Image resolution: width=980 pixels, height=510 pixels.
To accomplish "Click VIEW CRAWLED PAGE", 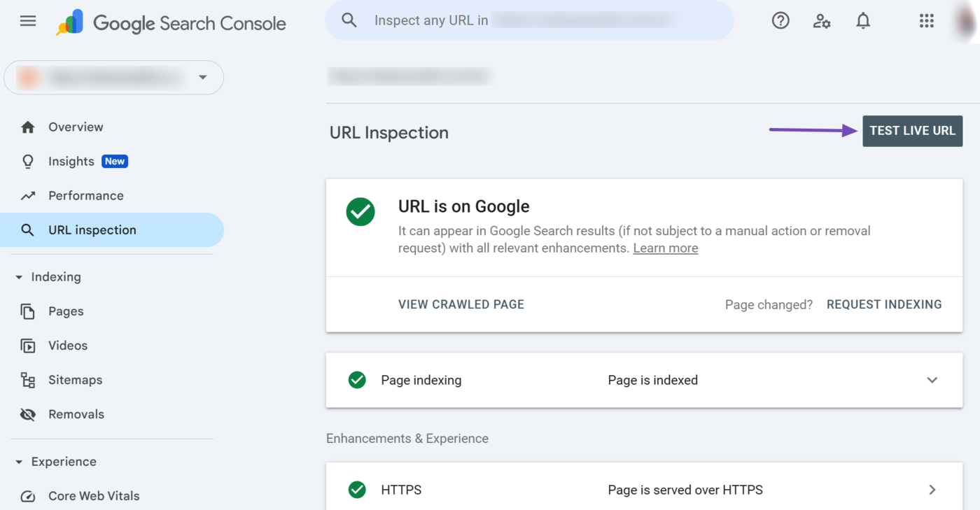I will [461, 304].
